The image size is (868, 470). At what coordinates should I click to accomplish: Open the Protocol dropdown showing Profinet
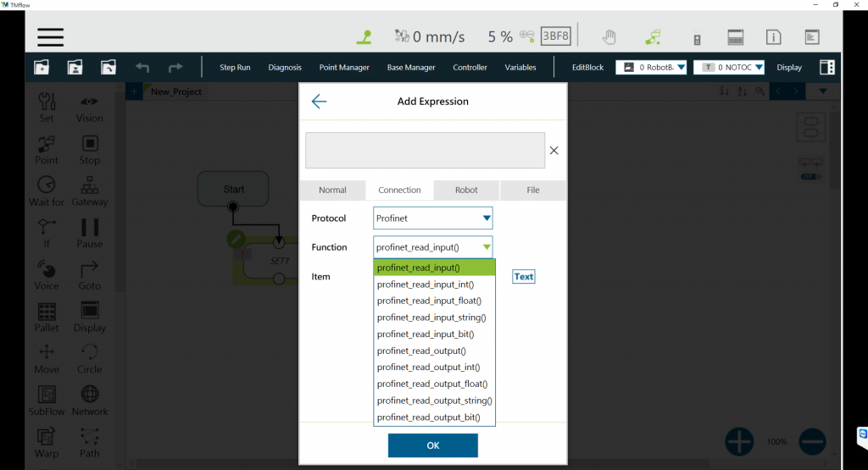coord(432,218)
